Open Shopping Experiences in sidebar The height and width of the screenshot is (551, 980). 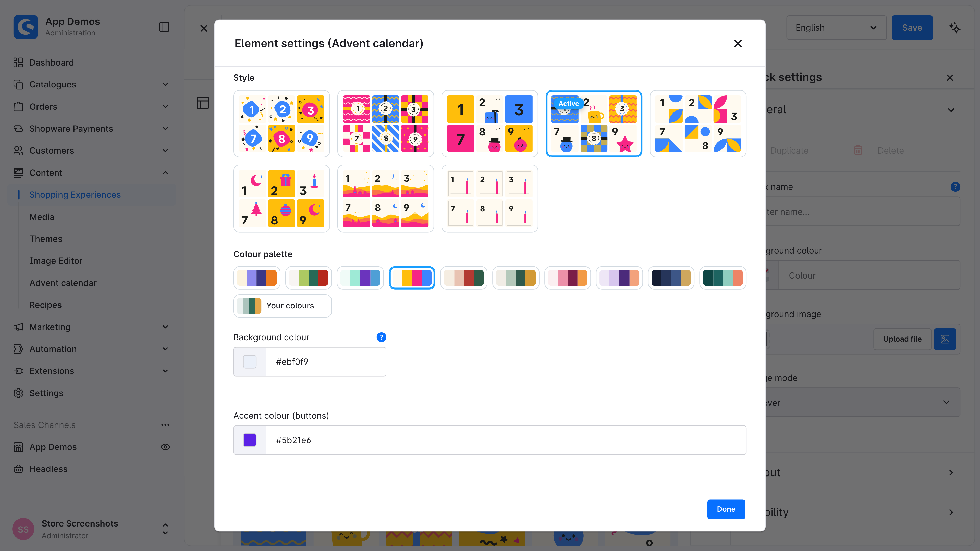(75, 195)
